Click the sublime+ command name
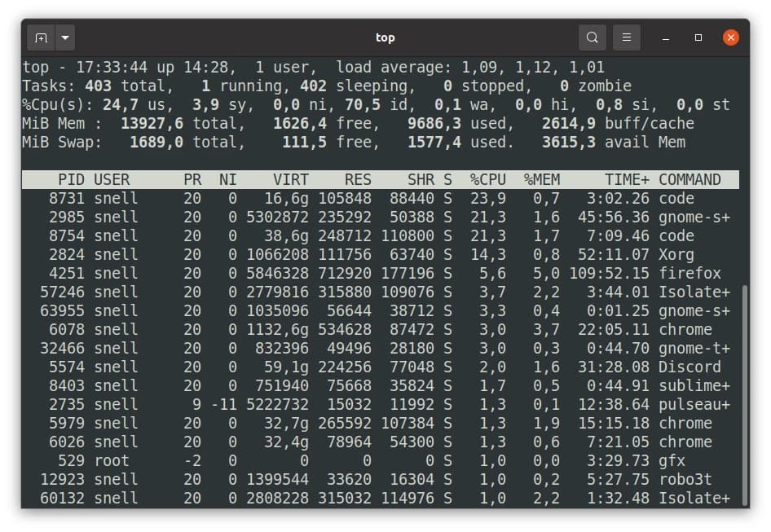 point(694,385)
